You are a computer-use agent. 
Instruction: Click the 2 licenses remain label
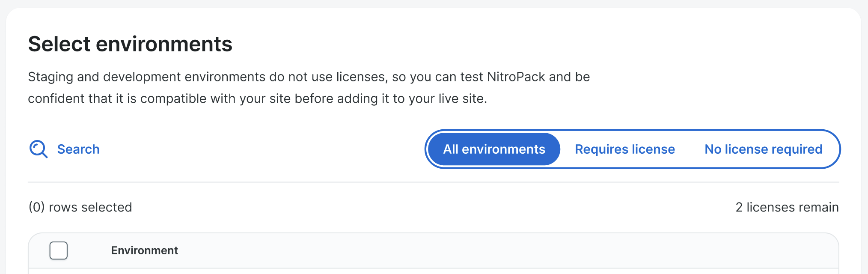tap(787, 207)
